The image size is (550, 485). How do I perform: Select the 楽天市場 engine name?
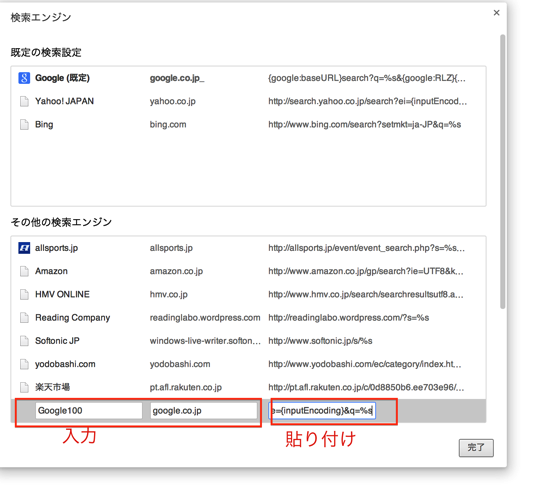point(53,387)
